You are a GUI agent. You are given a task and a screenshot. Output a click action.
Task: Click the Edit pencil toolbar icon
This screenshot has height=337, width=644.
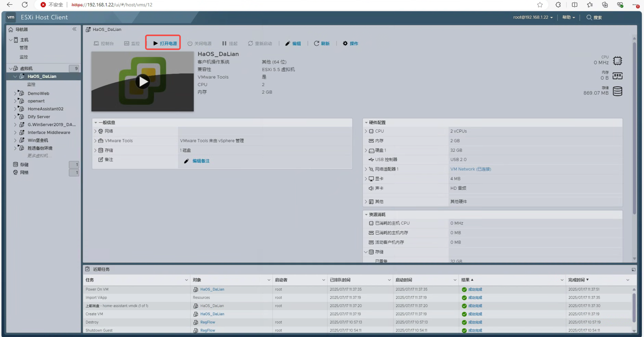pyautogui.click(x=288, y=43)
